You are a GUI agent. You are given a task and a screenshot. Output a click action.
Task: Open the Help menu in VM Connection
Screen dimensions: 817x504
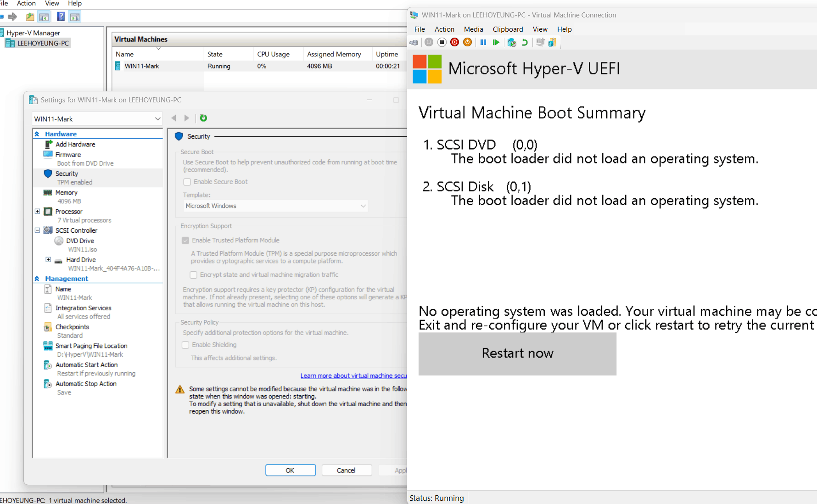pos(564,29)
